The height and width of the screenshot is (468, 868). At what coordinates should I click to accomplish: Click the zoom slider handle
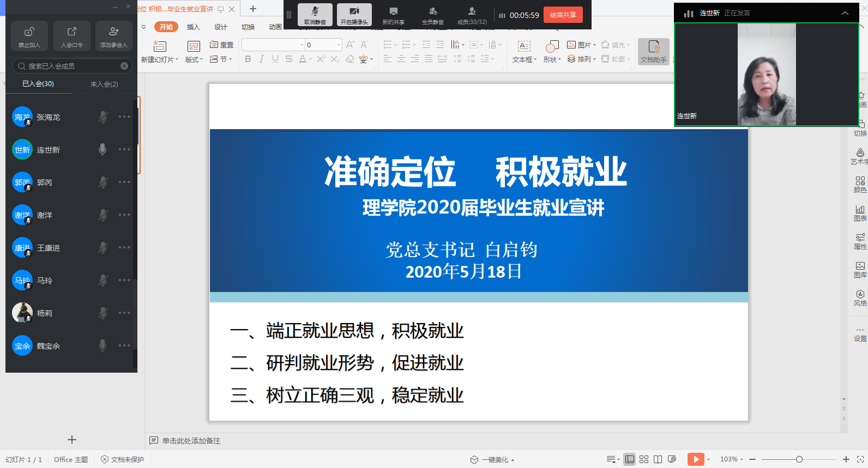tap(799, 459)
